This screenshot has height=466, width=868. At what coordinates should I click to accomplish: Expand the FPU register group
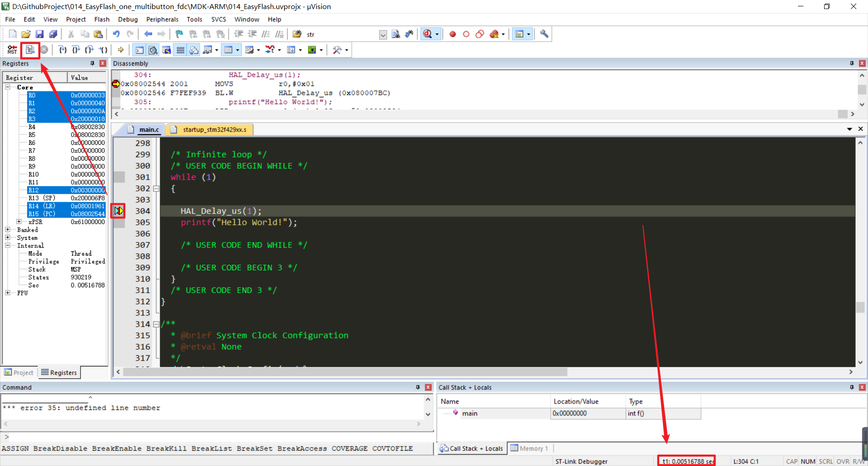pyautogui.click(x=8, y=293)
